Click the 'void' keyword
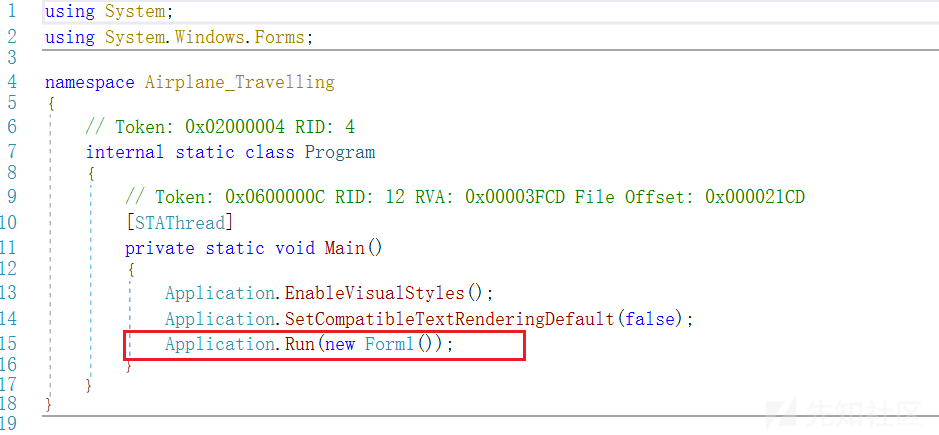This screenshot has height=435, width=939. click(x=295, y=248)
